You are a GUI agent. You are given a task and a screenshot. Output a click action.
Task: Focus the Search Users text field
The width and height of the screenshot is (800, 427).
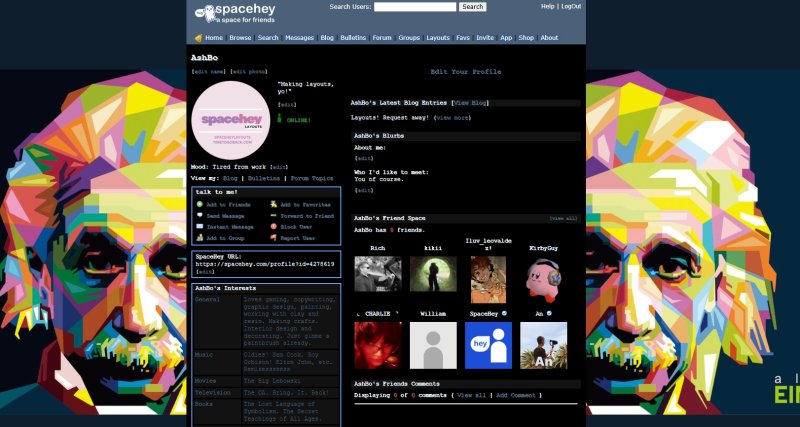414,7
